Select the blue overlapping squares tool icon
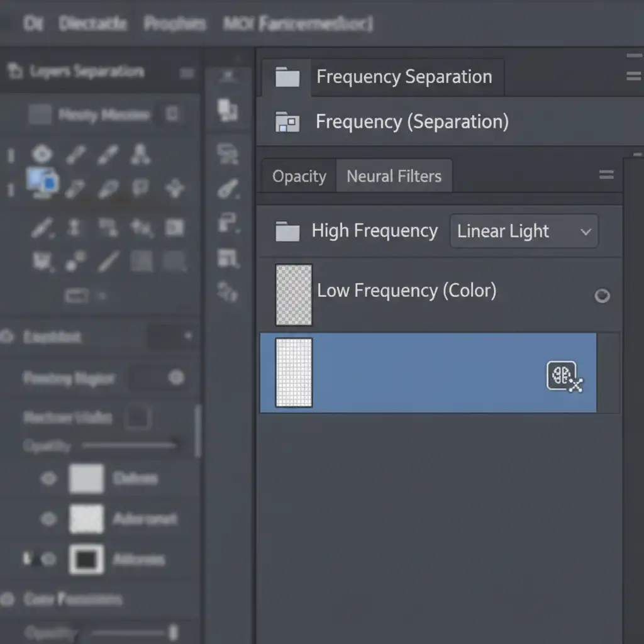This screenshot has width=644, height=644. pos(43,181)
